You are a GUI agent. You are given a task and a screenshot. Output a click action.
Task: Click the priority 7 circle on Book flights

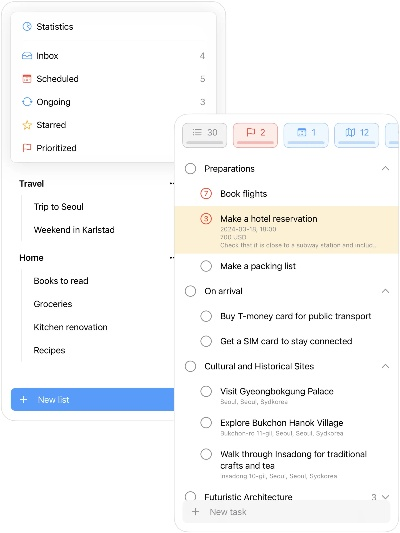(206, 194)
